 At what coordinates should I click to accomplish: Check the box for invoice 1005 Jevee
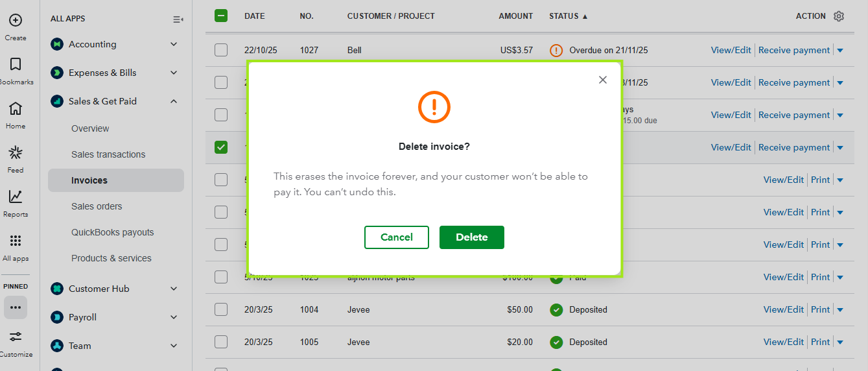coord(221,342)
